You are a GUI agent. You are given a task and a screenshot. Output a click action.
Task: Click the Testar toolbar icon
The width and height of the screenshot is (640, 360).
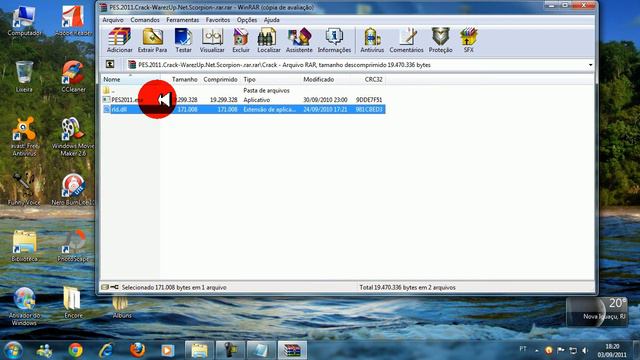tap(183, 40)
